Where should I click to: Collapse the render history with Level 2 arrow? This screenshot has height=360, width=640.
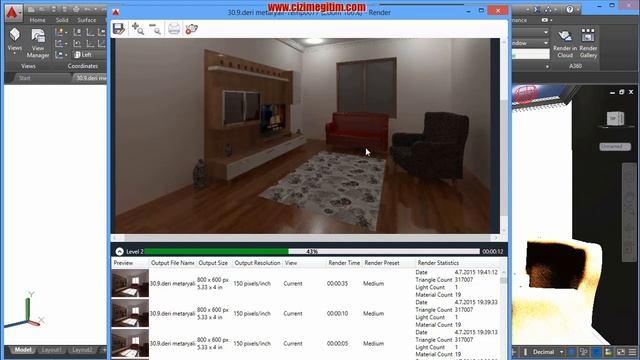pyautogui.click(x=120, y=251)
